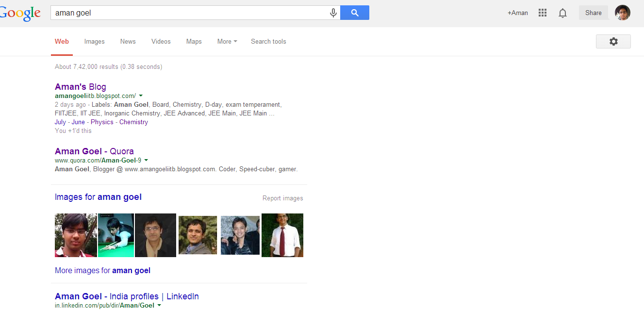Screen dimensions: 644x310
Task: Click Report images
Action: coord(282,198)
